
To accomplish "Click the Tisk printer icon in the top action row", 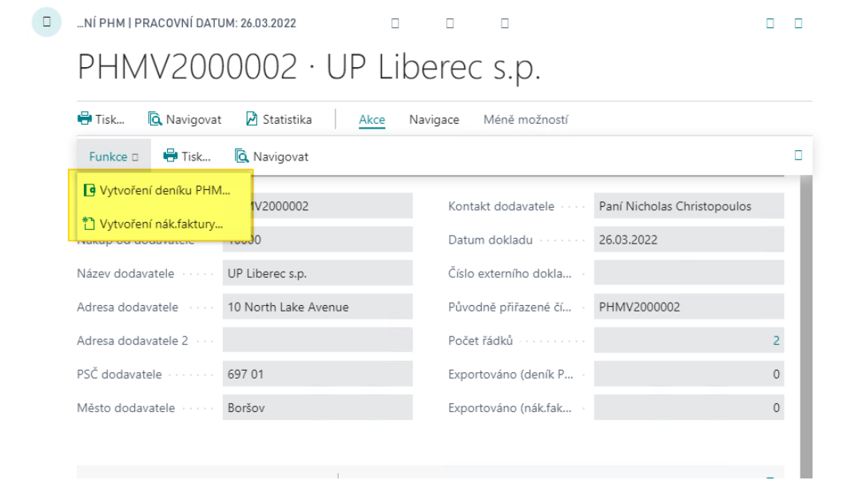I will pyautogui.click(x=85, y=120).
